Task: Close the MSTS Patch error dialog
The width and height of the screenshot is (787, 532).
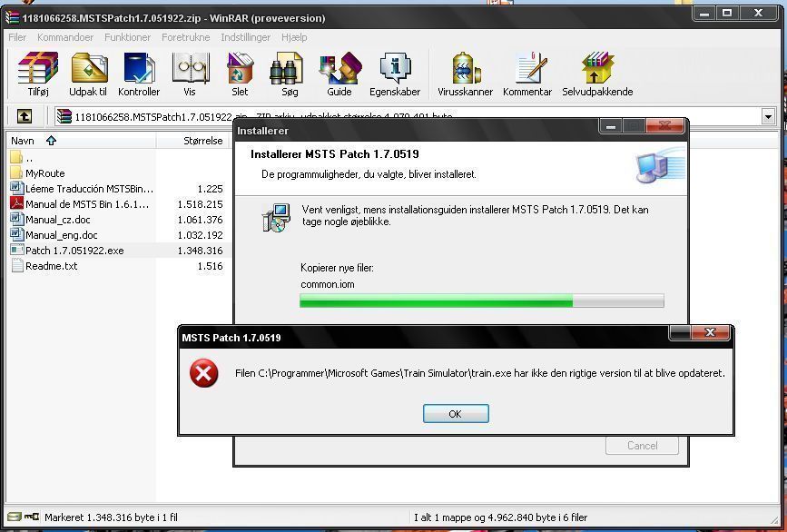Action: [710, 332]
